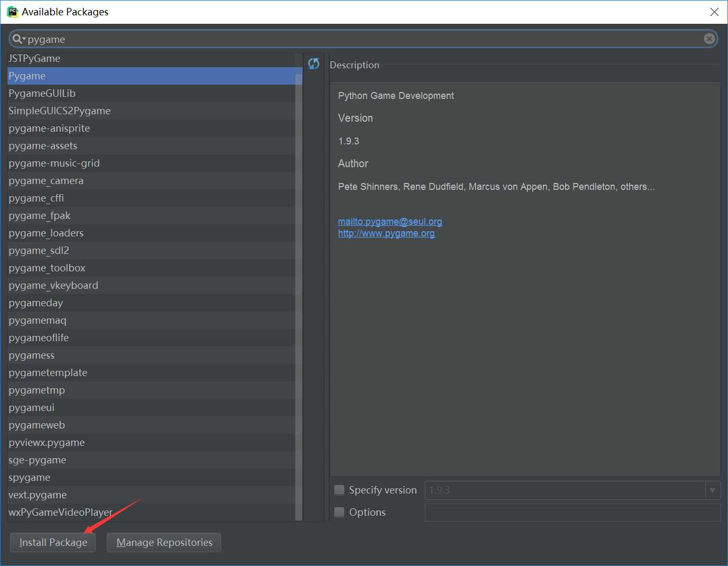Viewport: 728px width, 566px height.
Task: Clear search text with X icon
Action: point(709,39)
